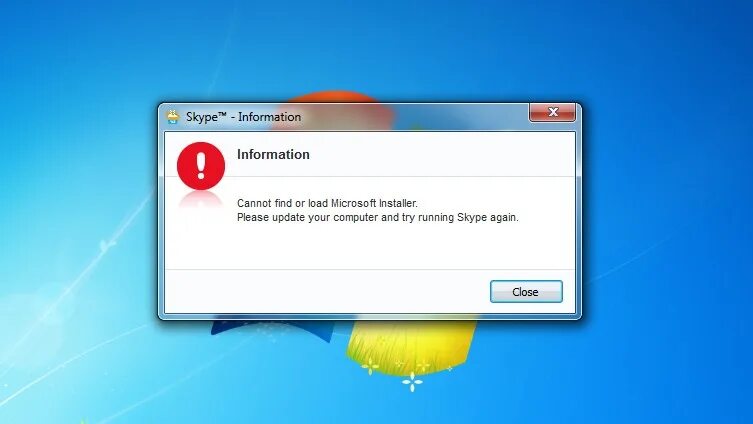The height and width of the screenshot is (424, 753).
Task: Click the "Please update your computer" message line
Action: click(x=378, y=218)
